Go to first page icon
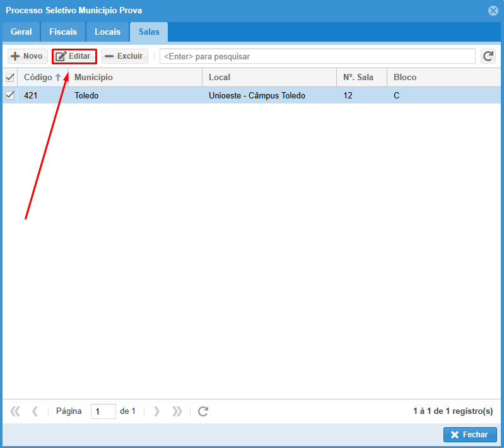Image resolution: width=504 pixels, height=448 pixels. (16, 411)
